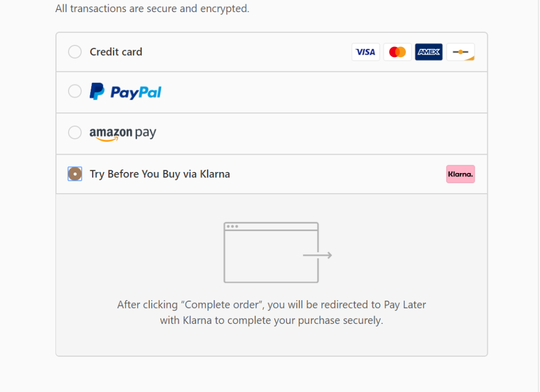The width and height of the screenshot is (540, 392).
Task: Click the "Credit card" label text
Action: tap(116, 52)
